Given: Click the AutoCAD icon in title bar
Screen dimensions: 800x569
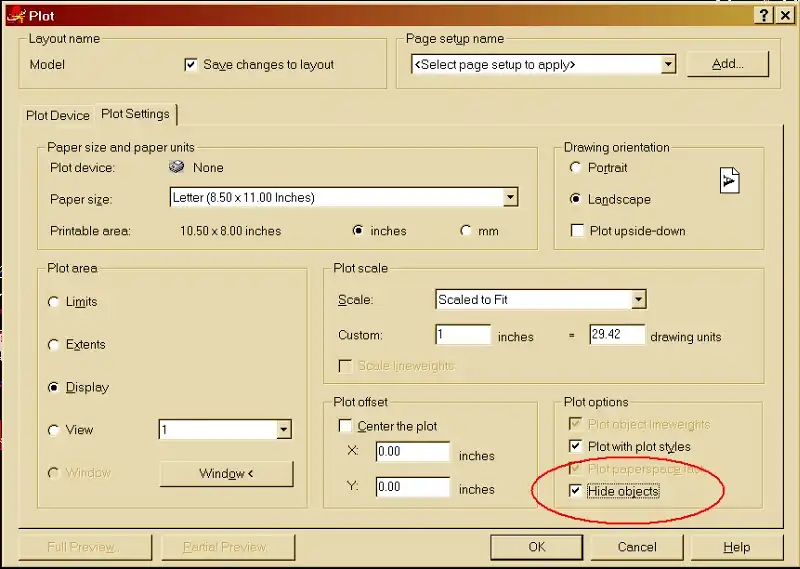Looking at the screenshot, I should [15, 15].
